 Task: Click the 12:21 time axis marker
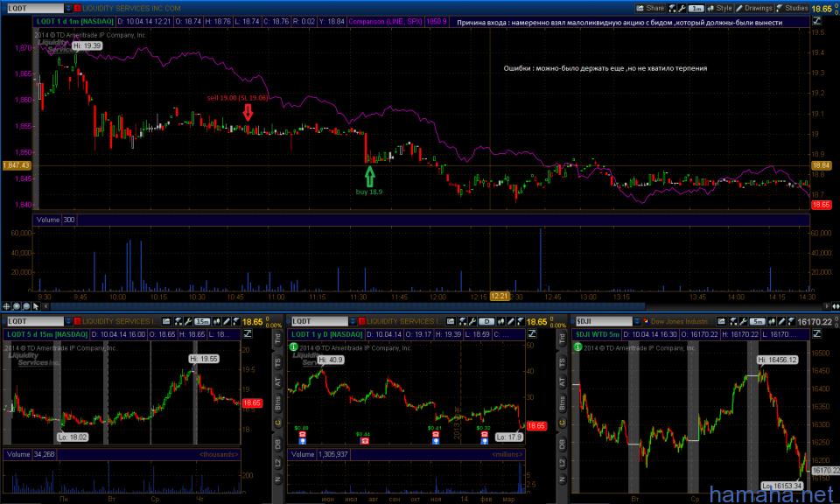pyautogui.click(x=500, y=296)
